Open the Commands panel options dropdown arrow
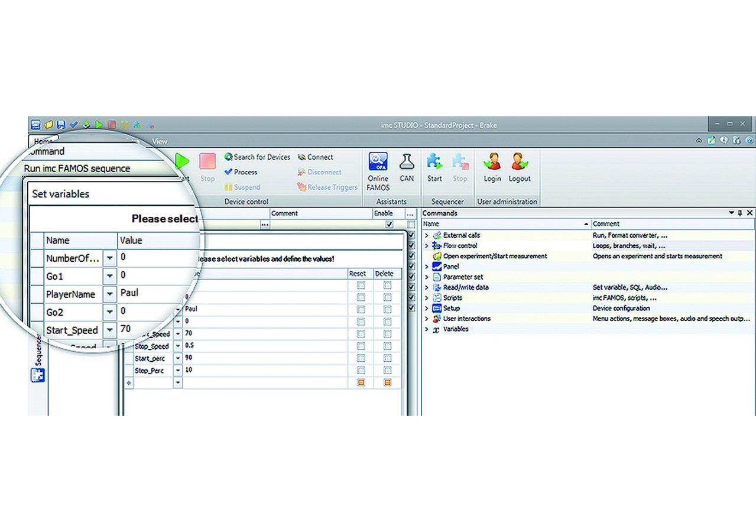The image size is (756, 532). click(x=732, y=213)
